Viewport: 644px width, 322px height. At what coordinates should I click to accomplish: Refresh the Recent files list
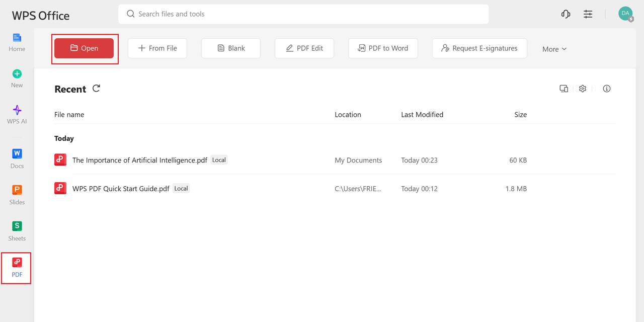pos(96,89)
